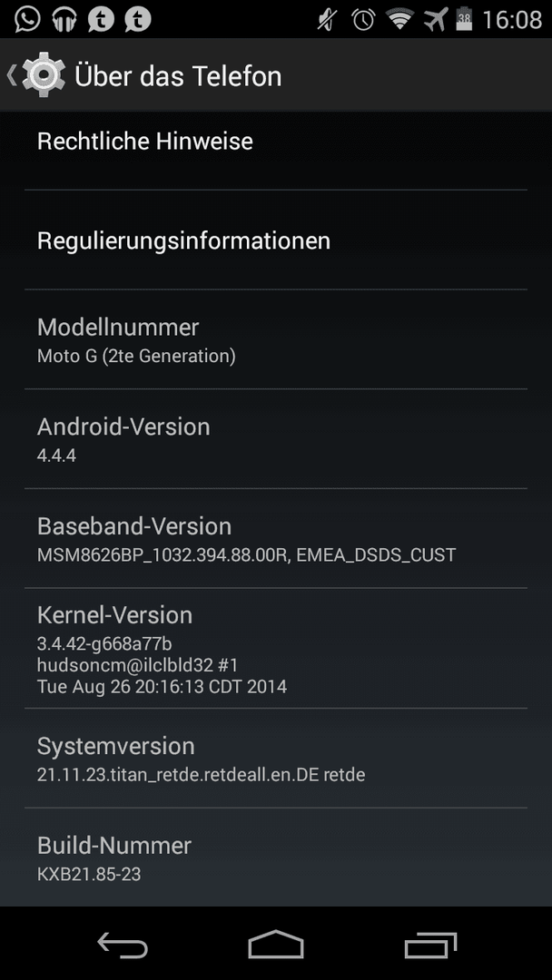Go back using the header chevron arrow
Image resolution: width=552 pixels, height=980 pixels.
(11, 75)
